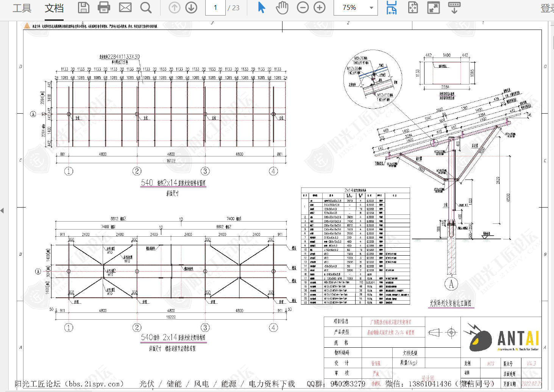This screenshot has height=392, width=554.
Task: Activate the hand pan tool
Action: (282, 8)
